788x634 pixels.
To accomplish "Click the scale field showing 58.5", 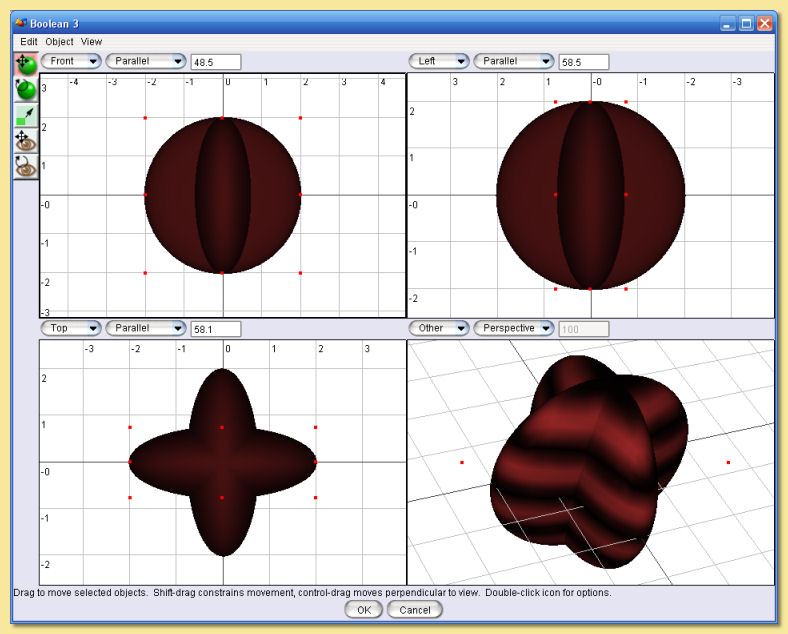I will 583,62.
